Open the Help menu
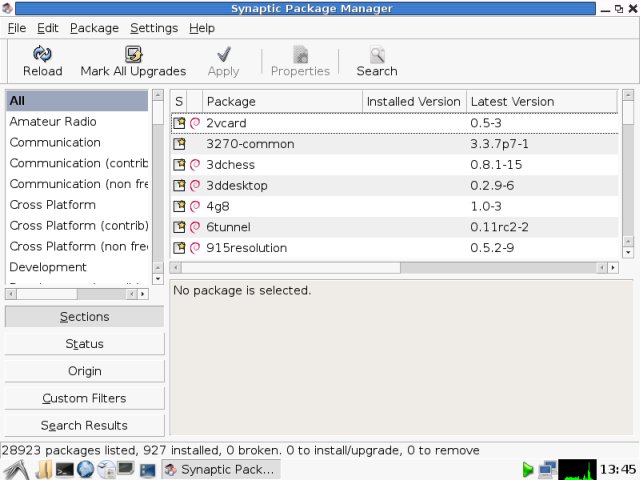Image resolution: width=640 pixels, height=480 pixels. [202, 28]
